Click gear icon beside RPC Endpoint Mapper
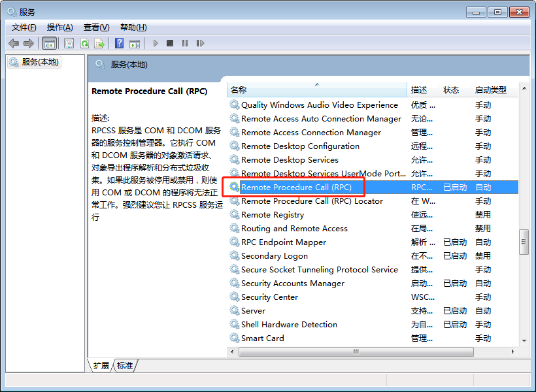 point(234,242)
